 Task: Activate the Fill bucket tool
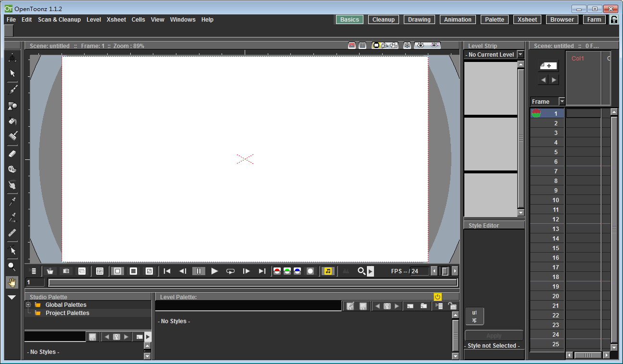12,121
